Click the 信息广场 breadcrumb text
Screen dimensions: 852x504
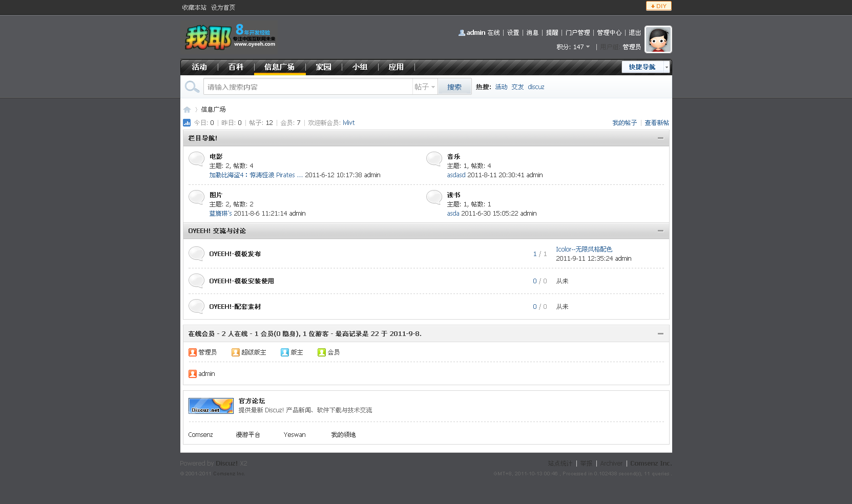[213, 110]
